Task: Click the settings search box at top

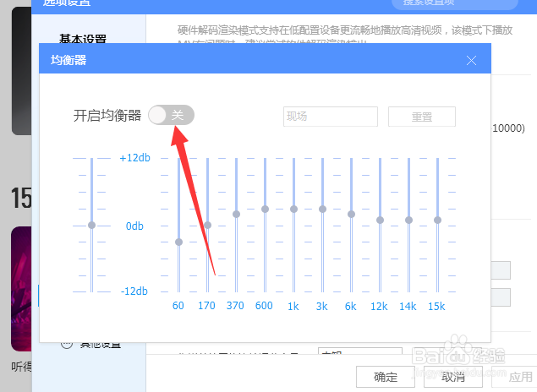Action: 455,3
